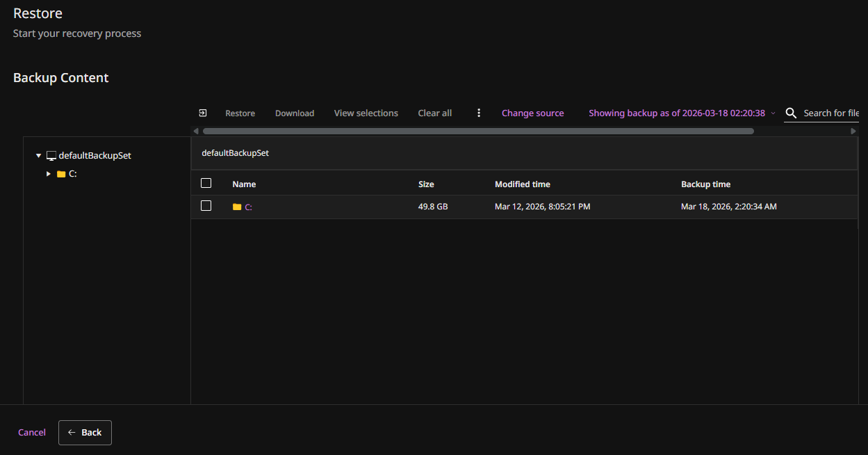Click the collapse-panel arrow icon beside Restore

coord(203,113)
